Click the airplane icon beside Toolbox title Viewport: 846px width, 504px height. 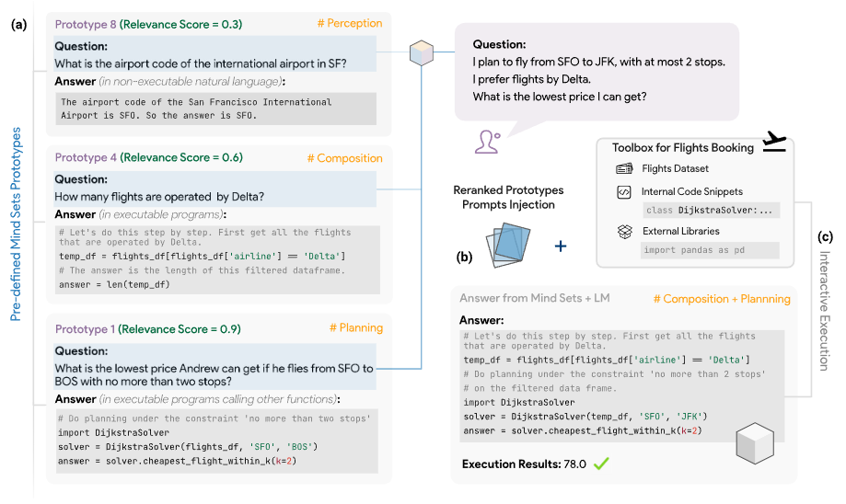point(776,144)
